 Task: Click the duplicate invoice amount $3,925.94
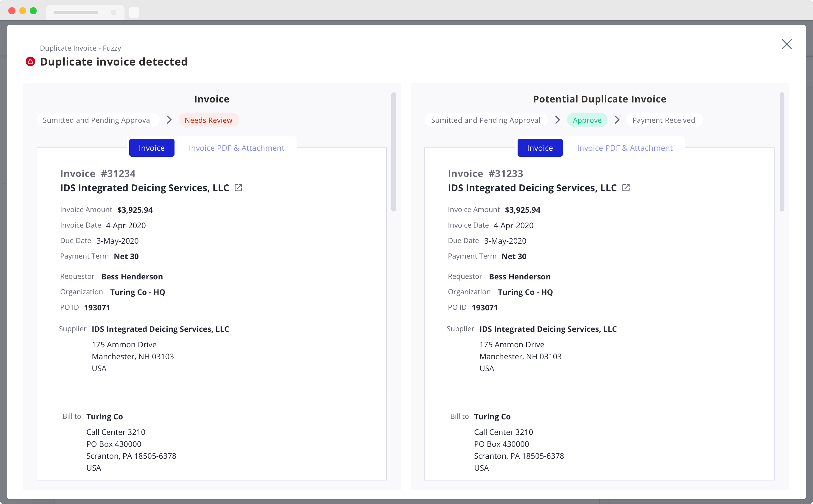point(522,210)
